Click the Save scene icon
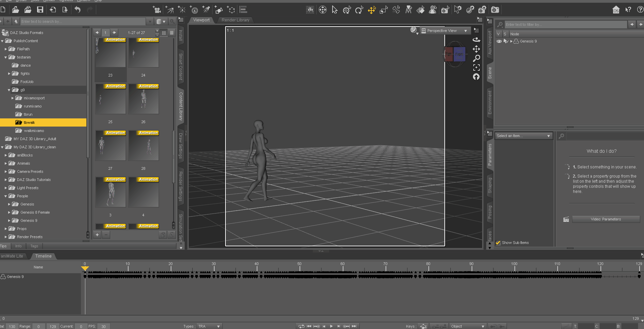This screenshot has width=644, height=329. [40, 10]
